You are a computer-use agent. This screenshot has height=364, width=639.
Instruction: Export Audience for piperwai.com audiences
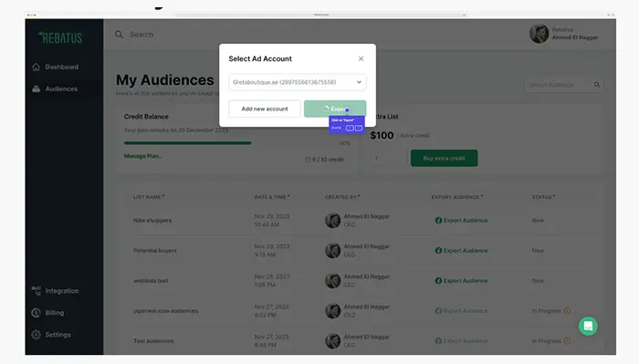(461, 311)
